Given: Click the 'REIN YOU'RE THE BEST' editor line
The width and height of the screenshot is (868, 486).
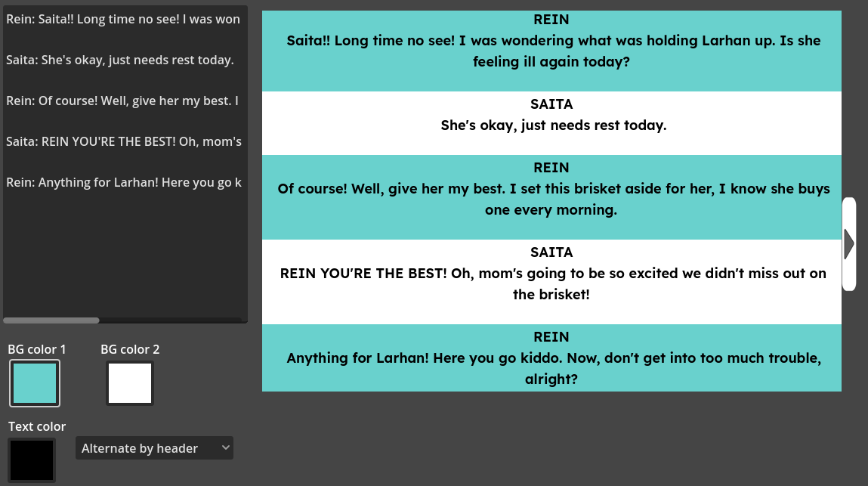Looking at the screenshot, I should coord(123,141).
